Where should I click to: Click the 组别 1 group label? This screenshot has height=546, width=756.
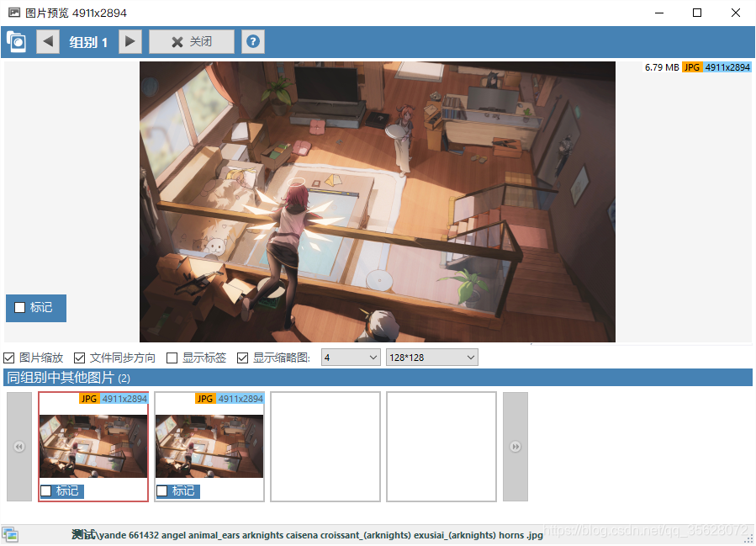[x=88, y=42]
